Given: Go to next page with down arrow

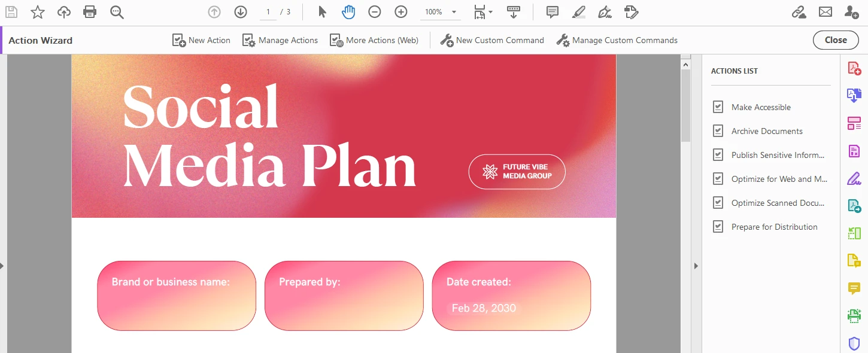Looking at the screenshot, I should click(241, 12).
